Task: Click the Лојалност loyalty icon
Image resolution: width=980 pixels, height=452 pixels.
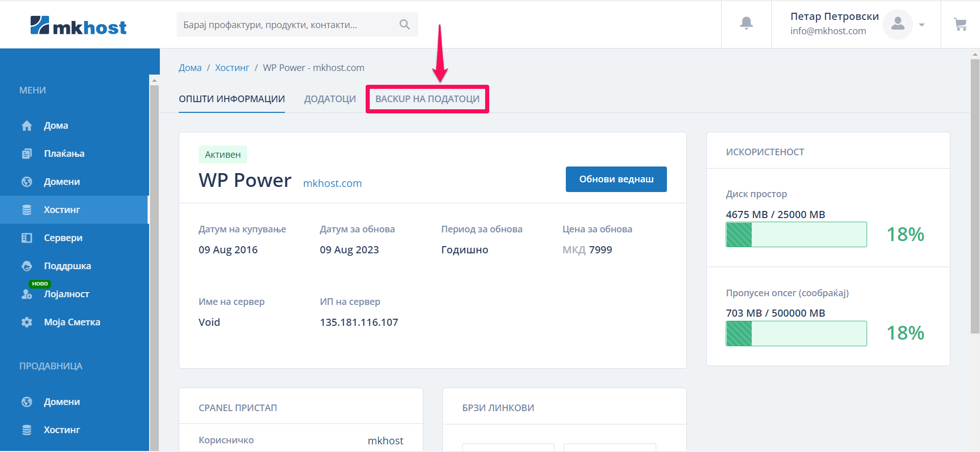Action: tap(27, 294)
